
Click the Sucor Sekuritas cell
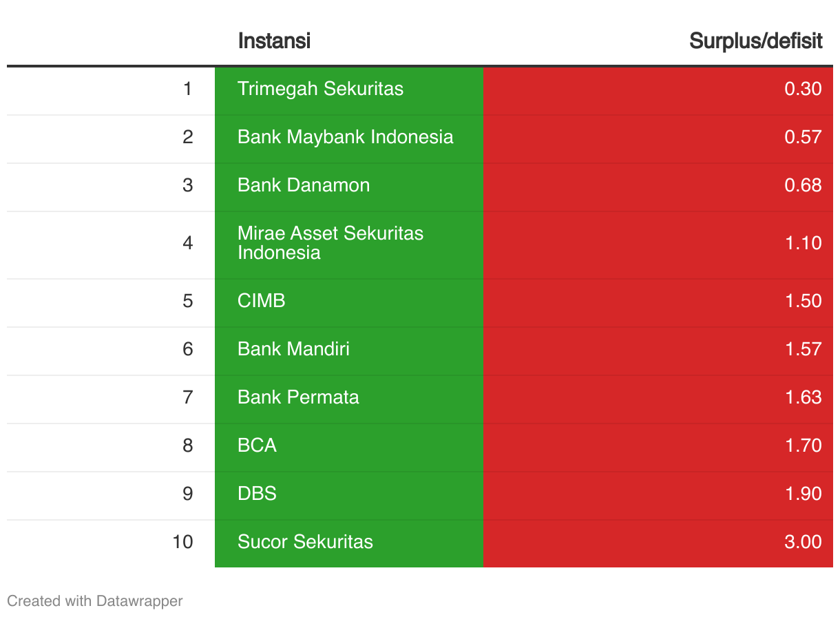[x=349, y=543]
